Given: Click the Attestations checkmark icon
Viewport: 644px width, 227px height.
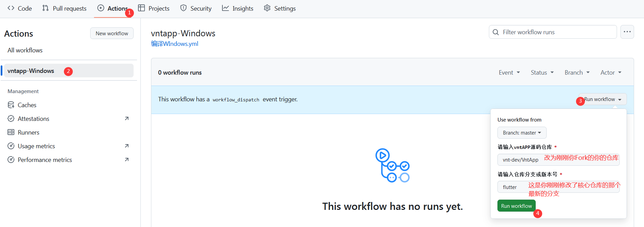Looking at the screenshot, I should click(11, 119).
